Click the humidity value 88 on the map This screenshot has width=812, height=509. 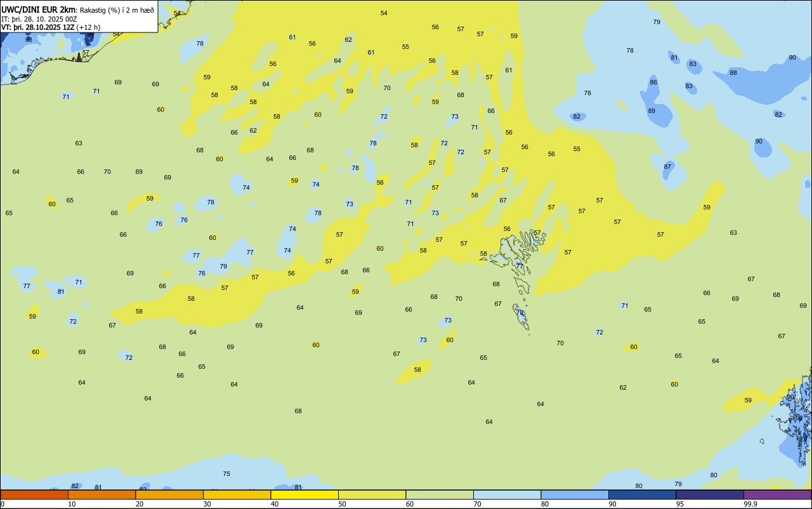[x=733, y=72]
